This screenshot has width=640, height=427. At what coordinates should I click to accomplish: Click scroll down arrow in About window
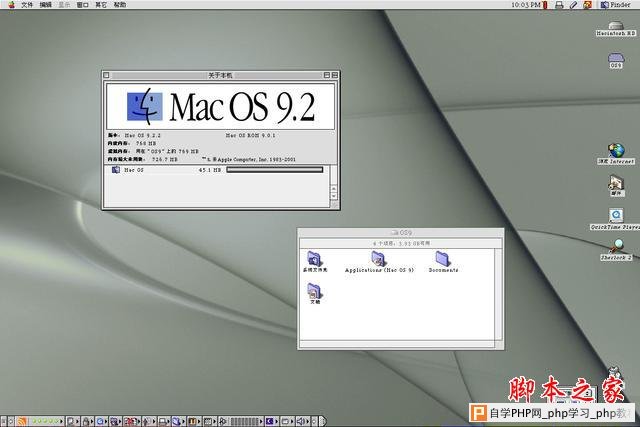[x=333, y=196]
